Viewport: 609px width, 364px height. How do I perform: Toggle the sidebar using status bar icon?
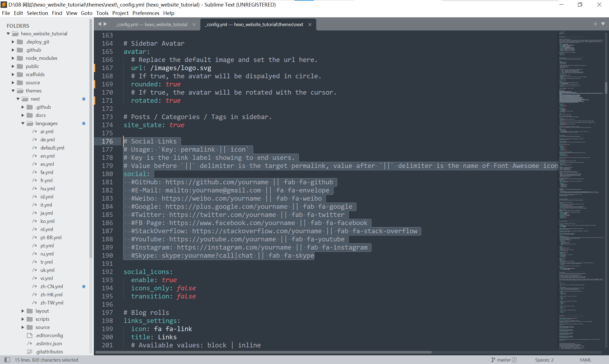[7, 360]
